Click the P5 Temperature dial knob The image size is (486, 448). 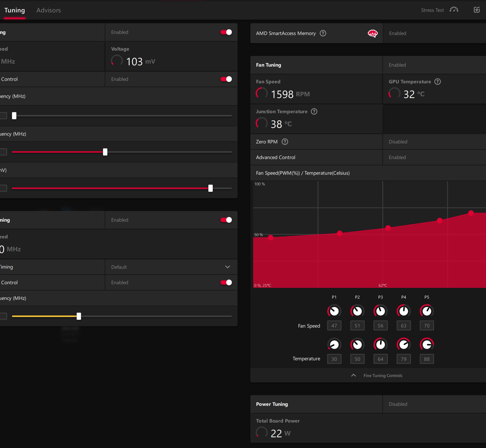pos(426,344)
